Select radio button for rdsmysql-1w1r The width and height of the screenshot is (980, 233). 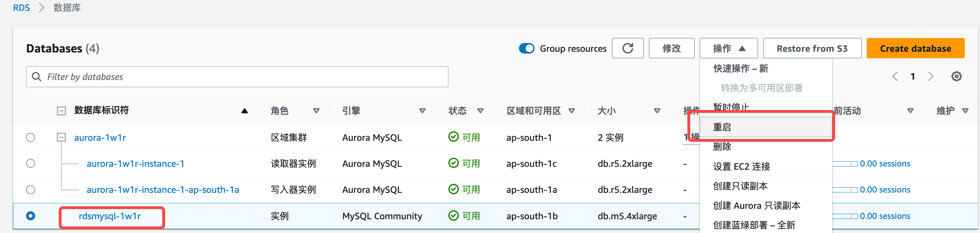pyautogui.click(x=30, y=216)
